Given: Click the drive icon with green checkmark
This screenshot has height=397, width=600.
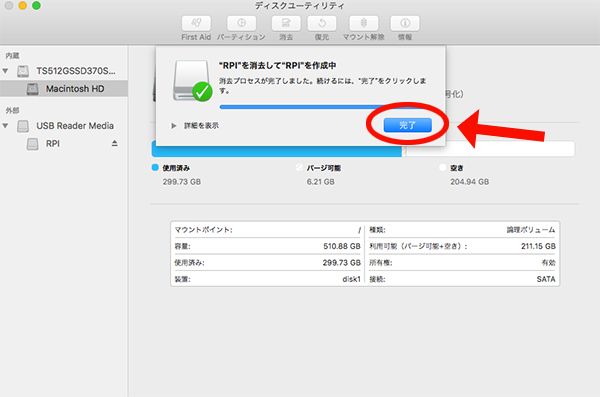Looking at the screenshot, I should [192, 81].
